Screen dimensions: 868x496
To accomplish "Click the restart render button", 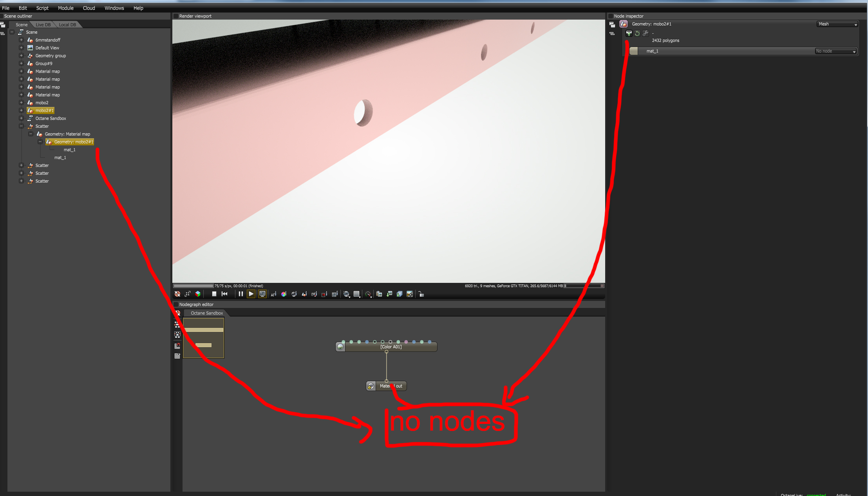I will (x=224, y=294).
